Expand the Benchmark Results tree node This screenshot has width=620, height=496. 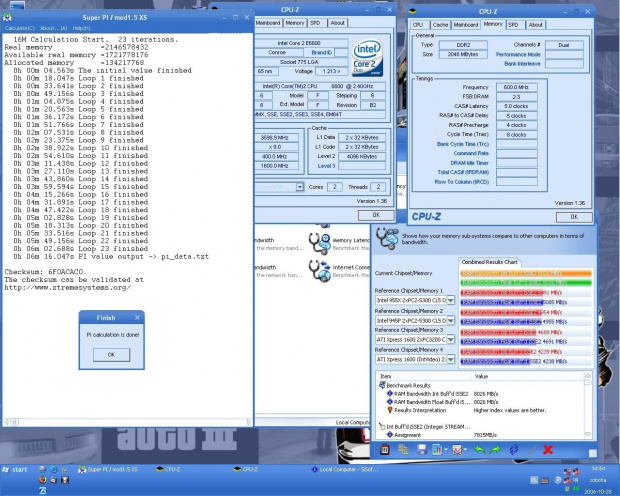[x=382, y=385]
